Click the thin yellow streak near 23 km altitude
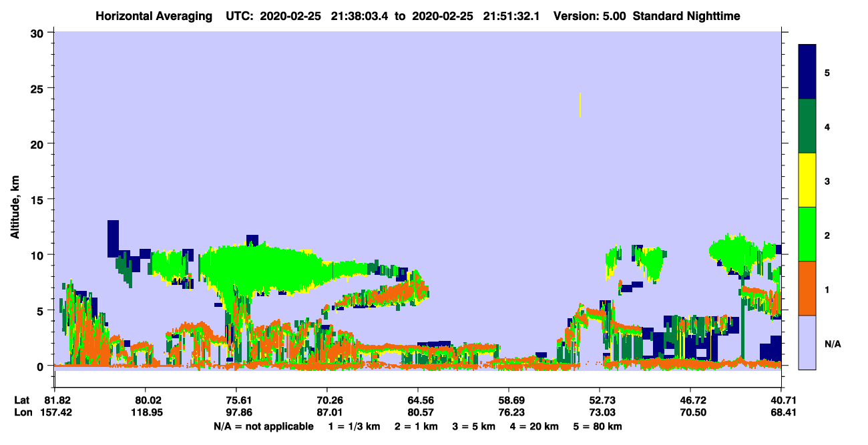This screenshot has height=445, width=868. 580,105
